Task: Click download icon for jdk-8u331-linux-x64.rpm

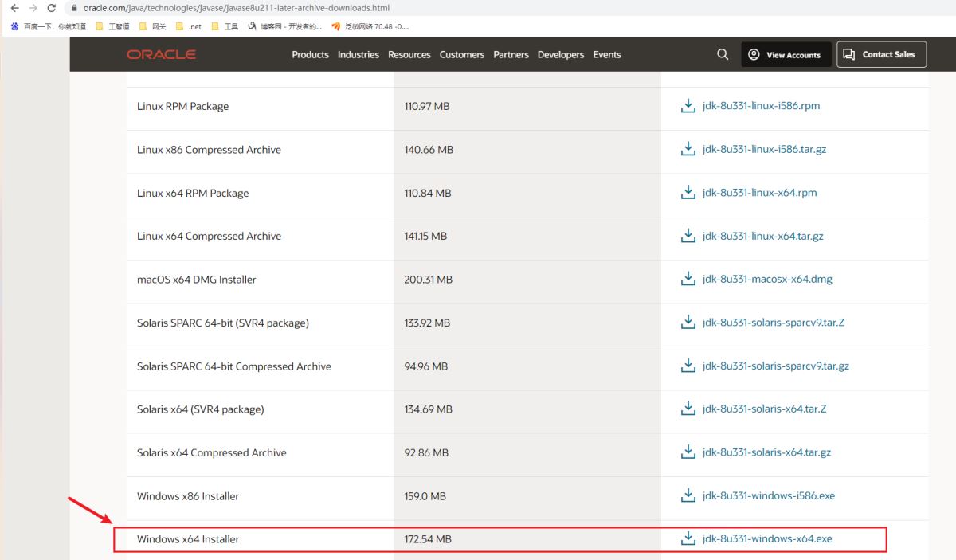Action: [x=688, y=193]
